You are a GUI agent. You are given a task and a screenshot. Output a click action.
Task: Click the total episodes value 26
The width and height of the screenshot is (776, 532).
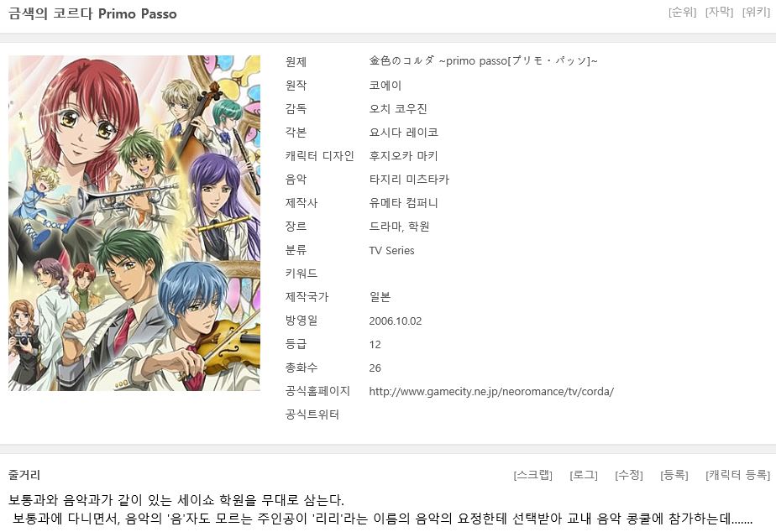pos(375,368)
